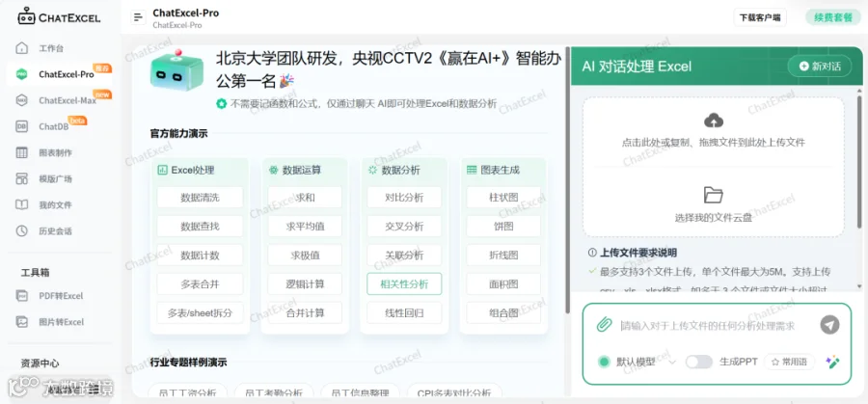Choose the 求平均值 demo button
Screen dimensions: 868x404
coord(305,226)
